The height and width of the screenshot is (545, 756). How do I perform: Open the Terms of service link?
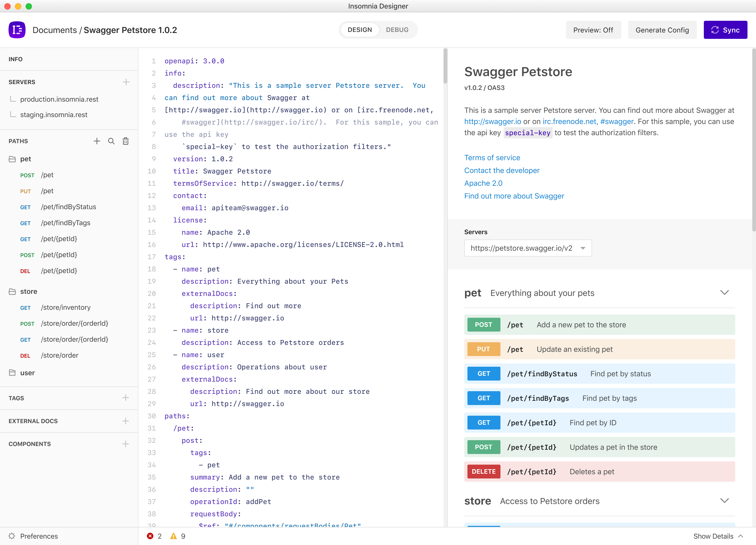tap(492, 158)
